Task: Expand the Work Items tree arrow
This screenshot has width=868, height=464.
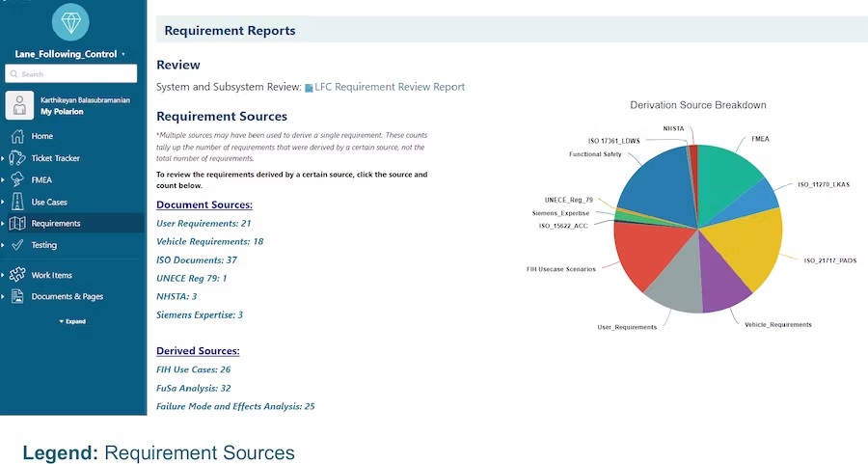Action: (x=4, y=275)
